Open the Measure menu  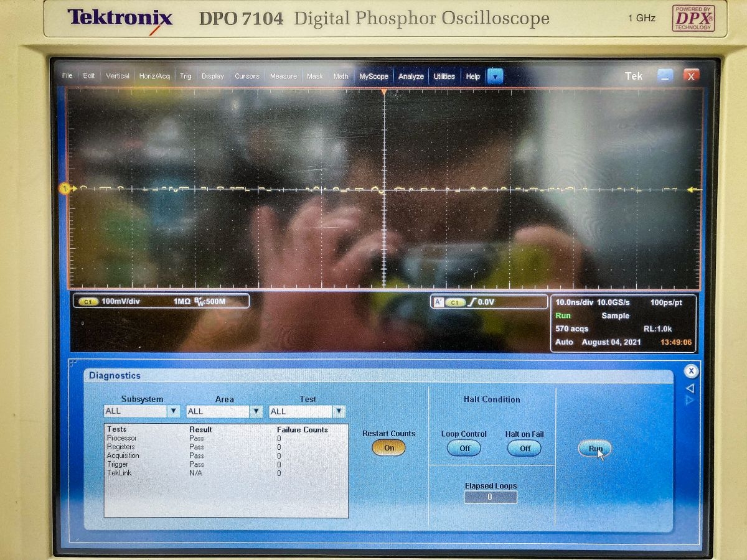[x=283, y=76]
